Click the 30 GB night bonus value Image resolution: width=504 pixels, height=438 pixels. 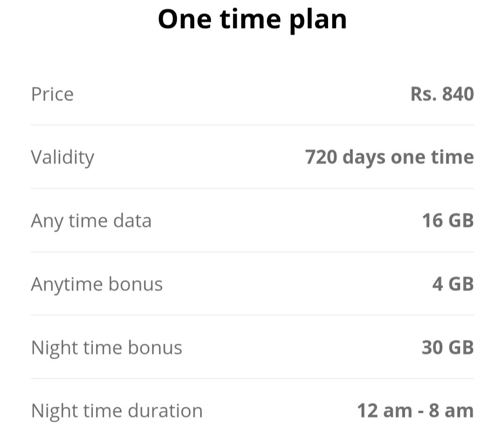[x=448, y=347]
